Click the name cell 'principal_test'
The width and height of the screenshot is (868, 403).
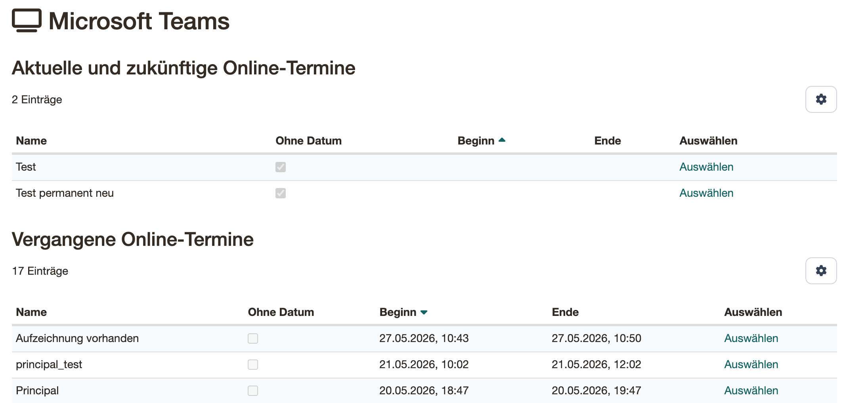(49, 365)
